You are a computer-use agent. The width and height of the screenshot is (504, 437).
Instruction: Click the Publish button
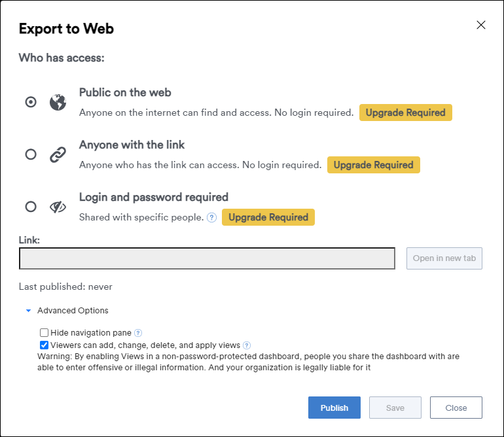pyautogui.click(x=334, y=408)
